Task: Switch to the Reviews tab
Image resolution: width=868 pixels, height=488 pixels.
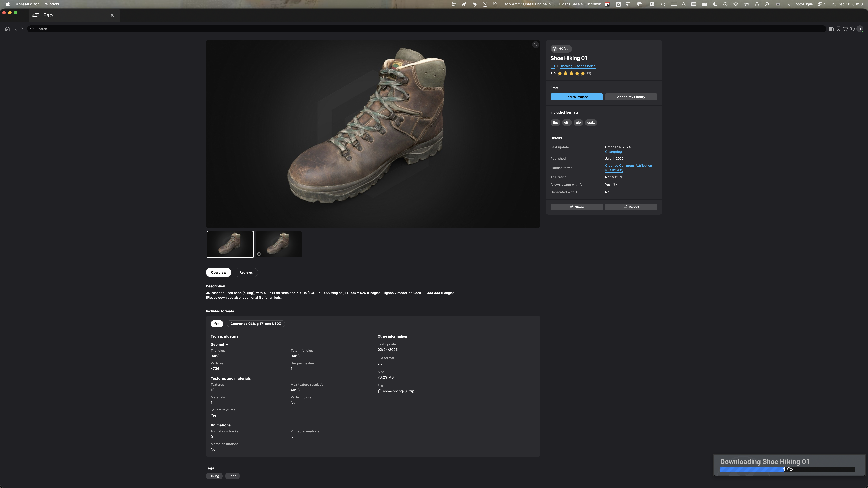Action: [x=246, y=272]
